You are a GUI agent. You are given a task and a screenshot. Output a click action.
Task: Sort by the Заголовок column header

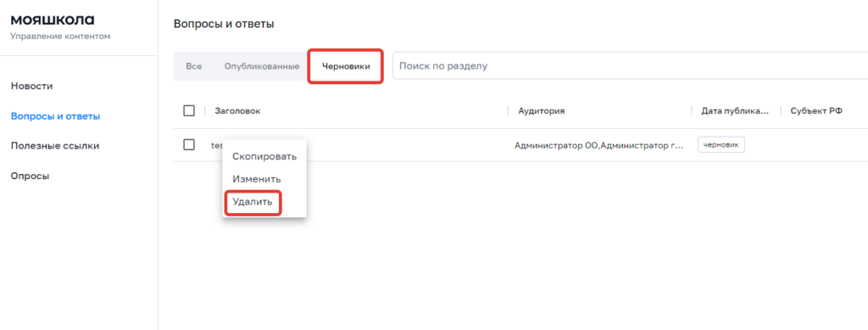(237, 111)
